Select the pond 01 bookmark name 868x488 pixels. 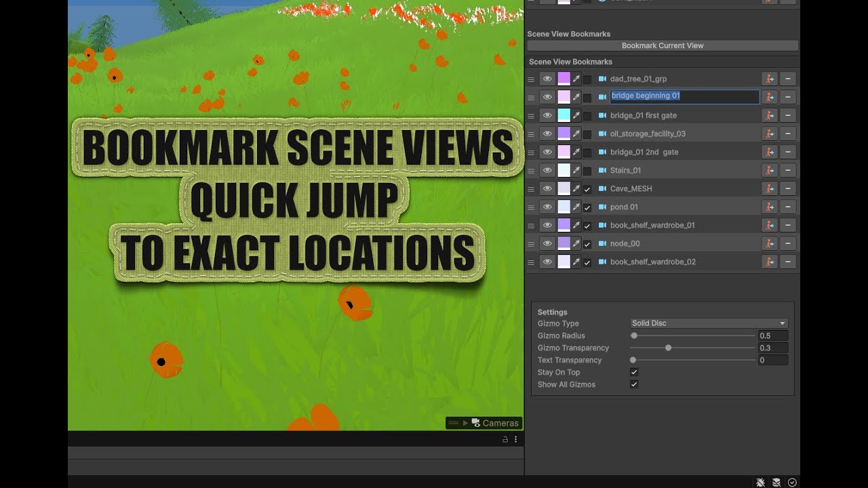coord(624,207)
